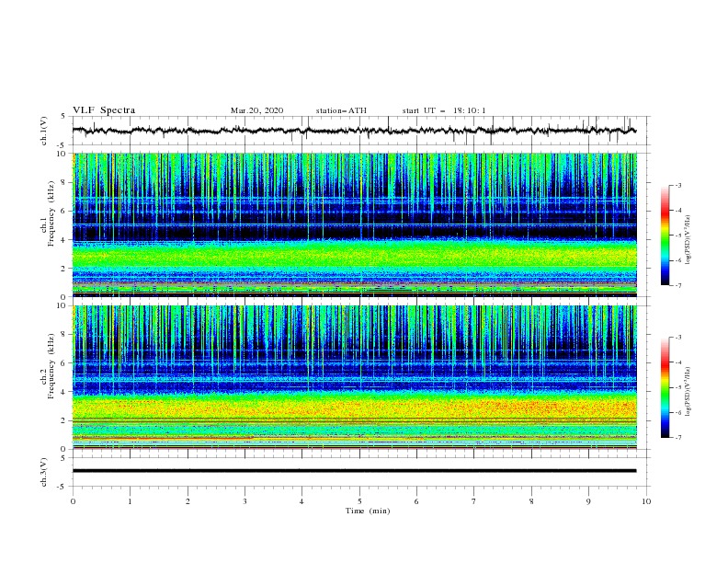The height and width of the screenshot is (563, 728).
Task: Click the ch.1 color bar "log(PSD)(V²/Hz)" label
Action: (688, 240)
